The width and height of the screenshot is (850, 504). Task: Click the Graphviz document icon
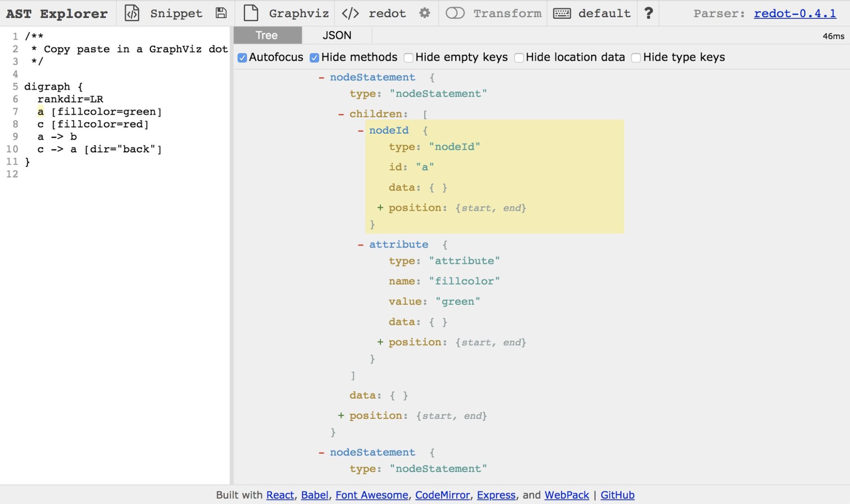point(251,13)
